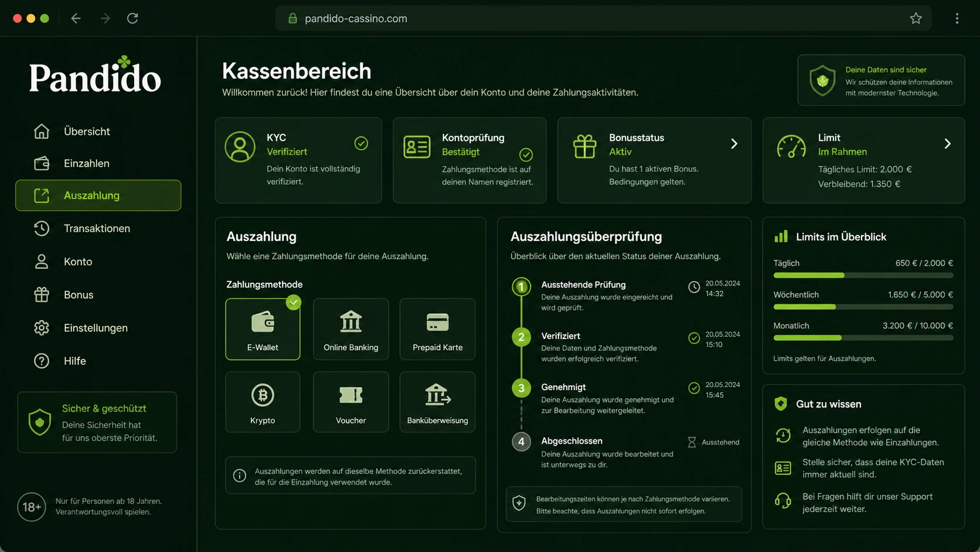Click the Limit gauge icon
980x552 pixels.
coord(791,147)
